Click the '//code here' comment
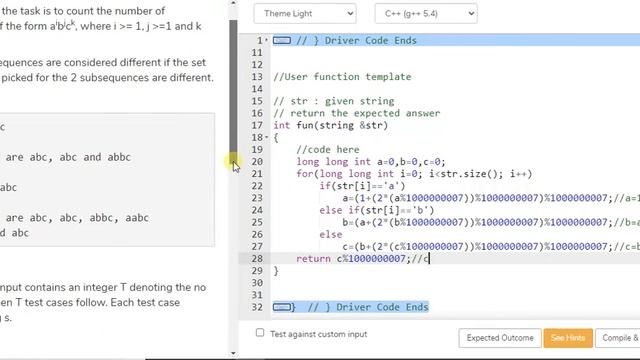The height and width of the screenshot is (360, 640). pyautogui.click(x=328, y=149)
